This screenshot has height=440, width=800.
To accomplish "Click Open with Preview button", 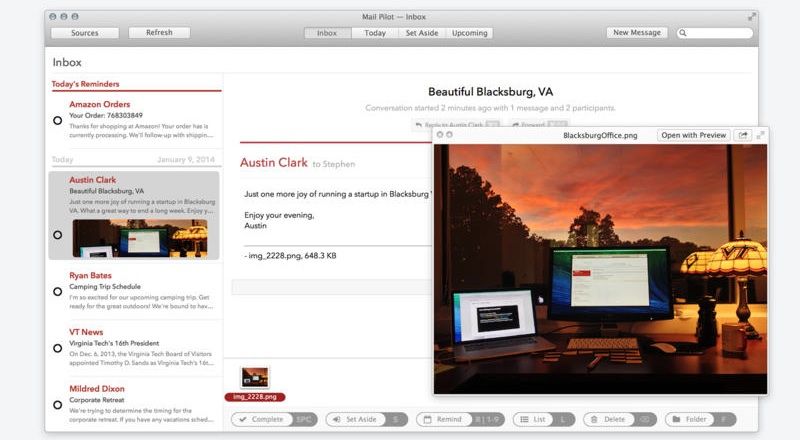I will (x=693, y=135).
